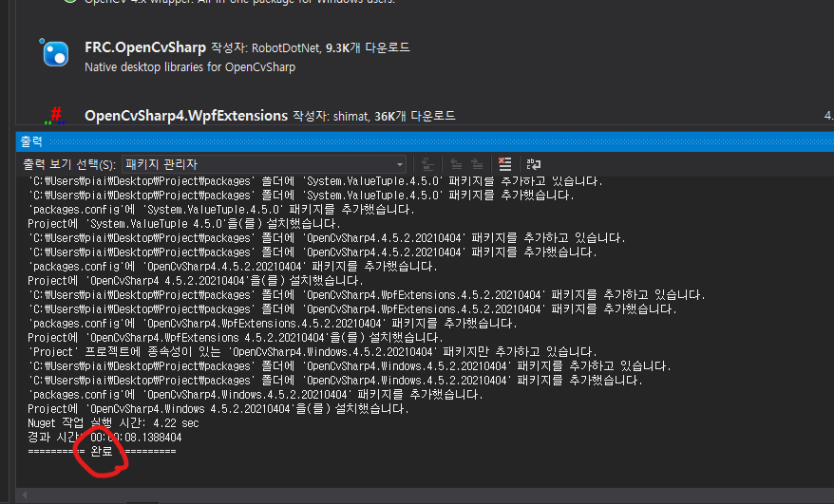Click line "'packages.config'에 'OpenCvSharp4.4.5.2.20210404' 패키지를 추가했습니다"
The height and width of the screenshot is (504, 834).
(x=233, y=267)
